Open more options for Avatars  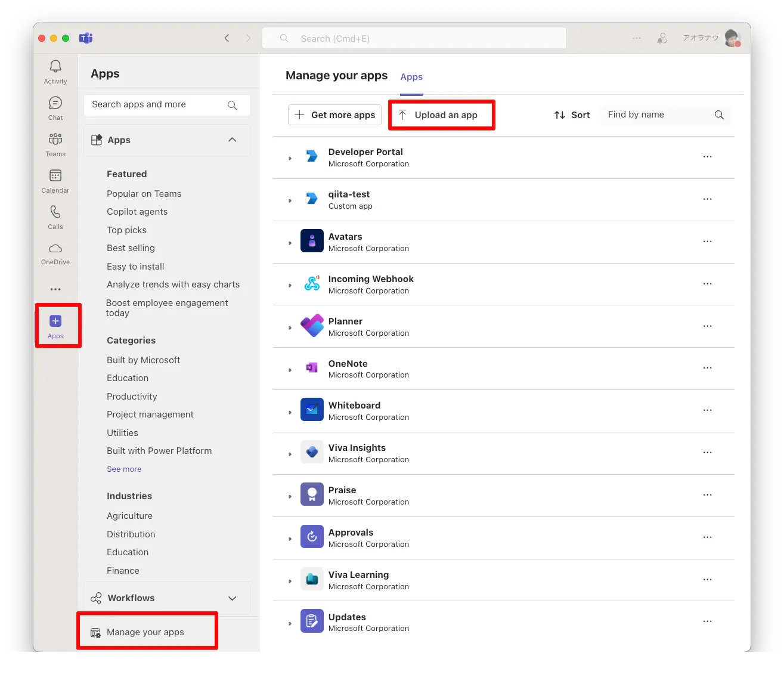coord(708,242)
